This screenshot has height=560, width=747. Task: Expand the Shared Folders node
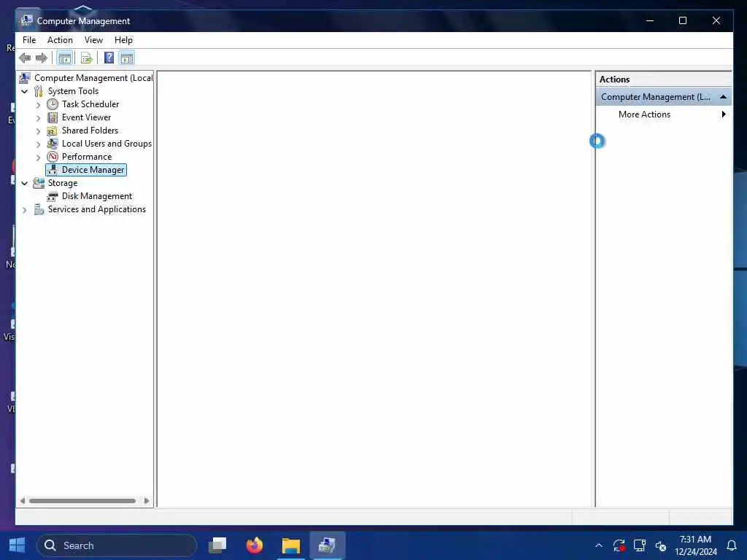click(39, 131)
